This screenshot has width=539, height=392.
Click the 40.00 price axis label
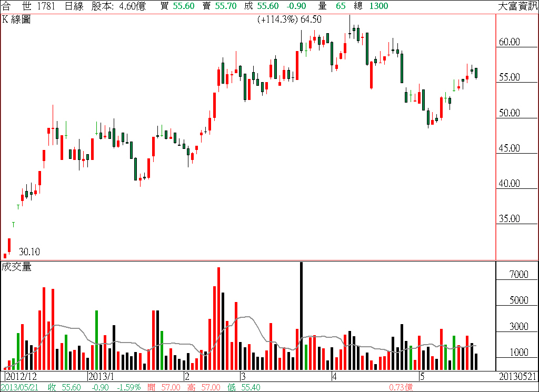(510, 184)
